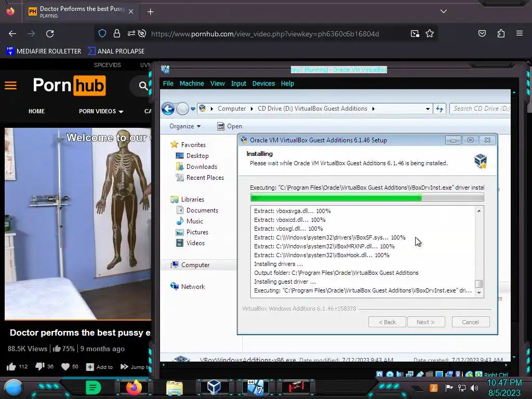Open the VirtualBox File menu

(x=168, y=84)
